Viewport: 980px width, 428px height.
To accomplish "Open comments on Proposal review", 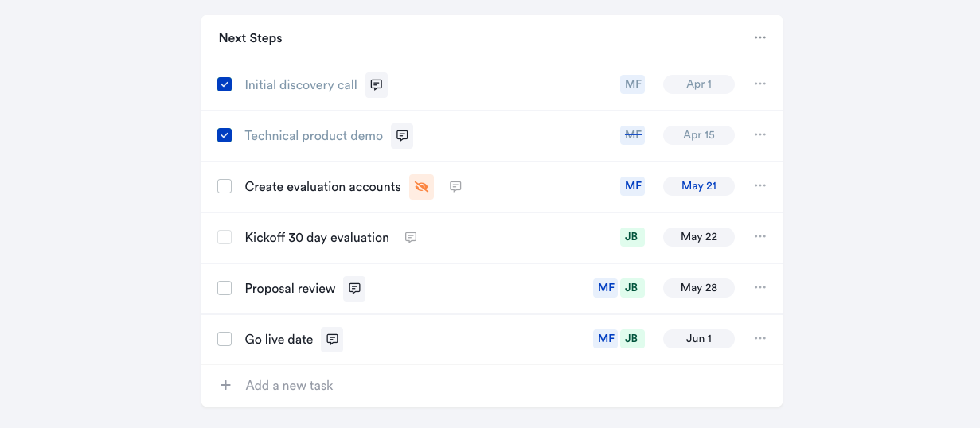I will [354, 288].
